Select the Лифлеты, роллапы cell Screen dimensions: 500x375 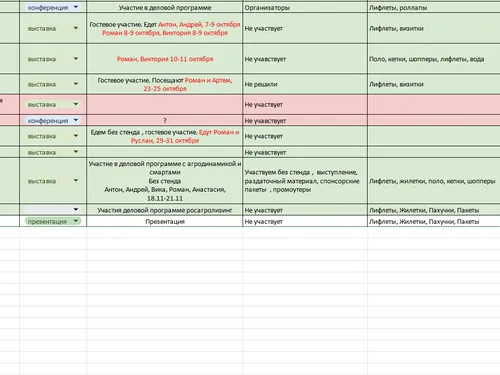(x=434, y=7)
